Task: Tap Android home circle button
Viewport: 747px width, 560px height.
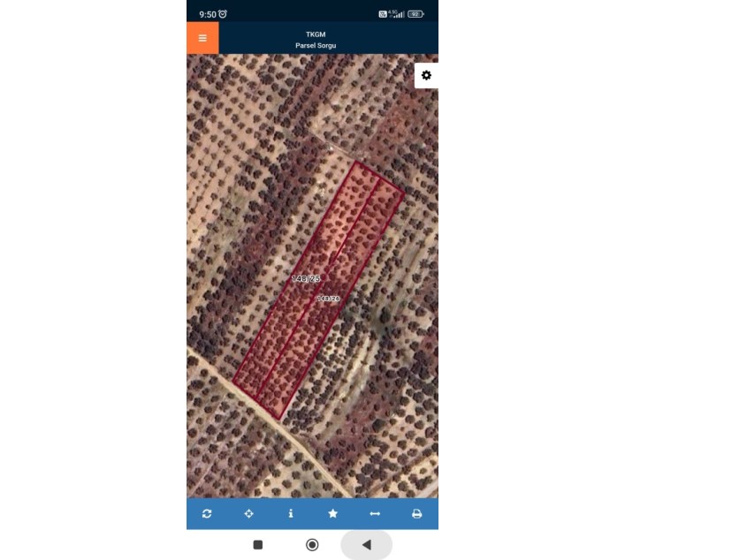Action: tap(312, 544)
